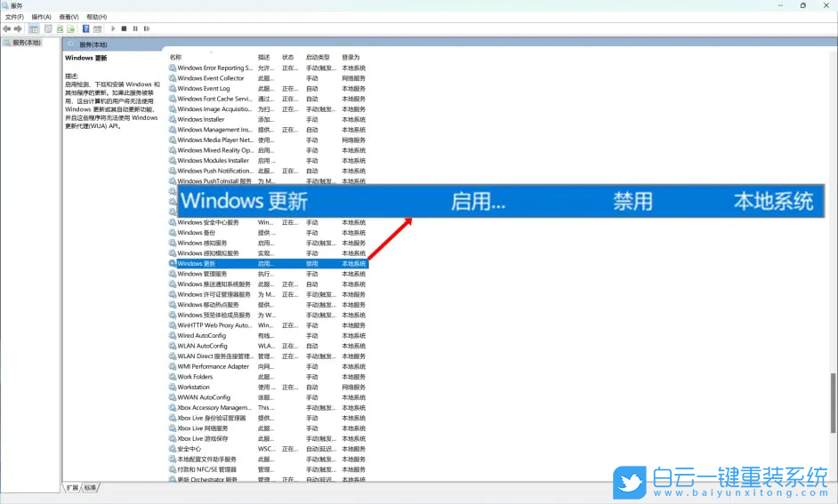Toggle the show/hide console tree icon

coord(34,28)
